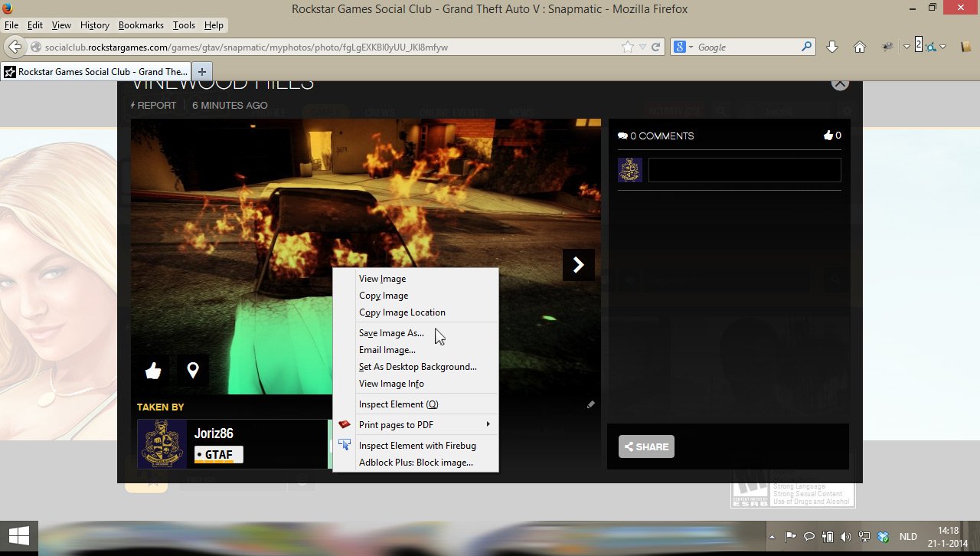Select Adblock Plus: Block image...

click(x=416, y=463)
